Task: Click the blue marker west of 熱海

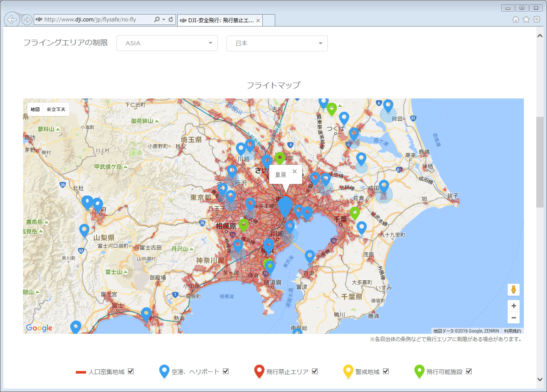Action: 146,314
